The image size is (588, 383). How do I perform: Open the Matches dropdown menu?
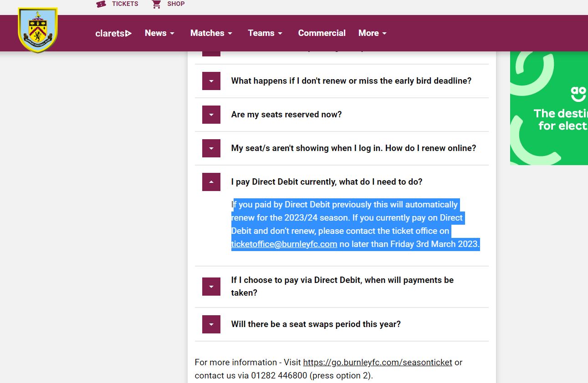pyautogui.click(x=211, y=33)
